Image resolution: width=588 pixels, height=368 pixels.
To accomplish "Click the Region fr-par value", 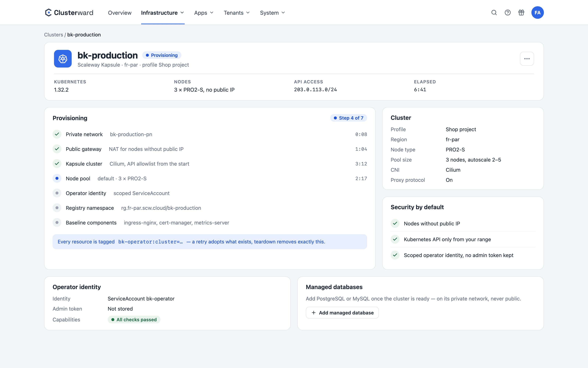I will point(452,139).
